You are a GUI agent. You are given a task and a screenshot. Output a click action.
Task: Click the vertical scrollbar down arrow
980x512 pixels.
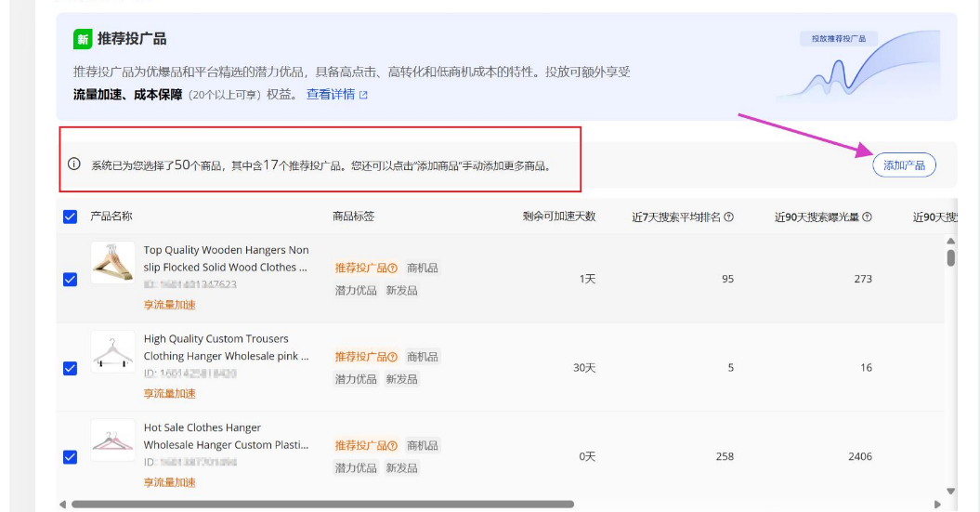950,492
